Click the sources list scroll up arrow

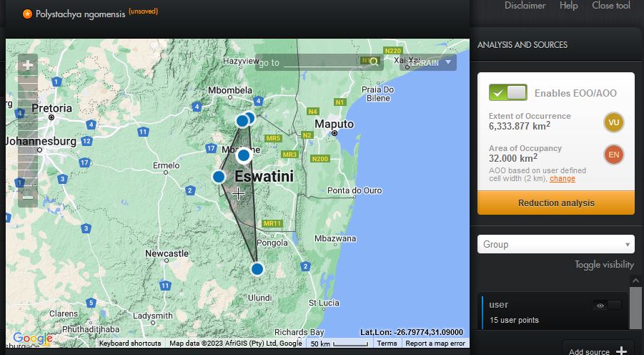pos(636,281)
